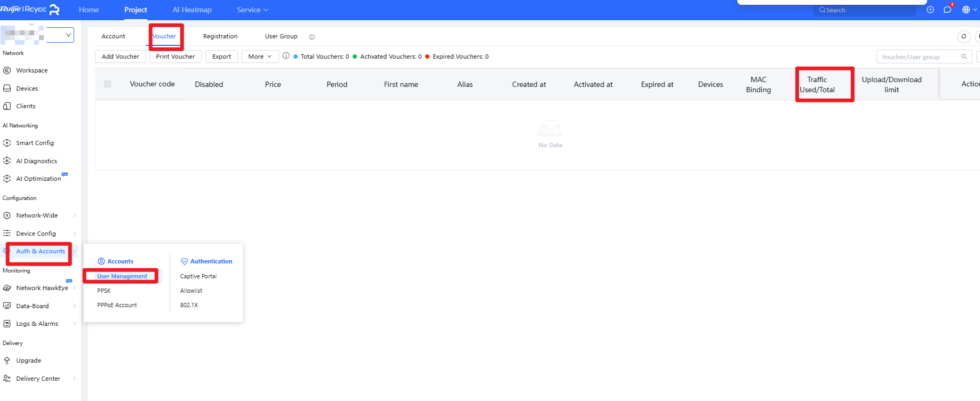The width and height of the screenshot is (980, 401).
Task: Switch to the Account tab
Action: [x=114, y=36]
